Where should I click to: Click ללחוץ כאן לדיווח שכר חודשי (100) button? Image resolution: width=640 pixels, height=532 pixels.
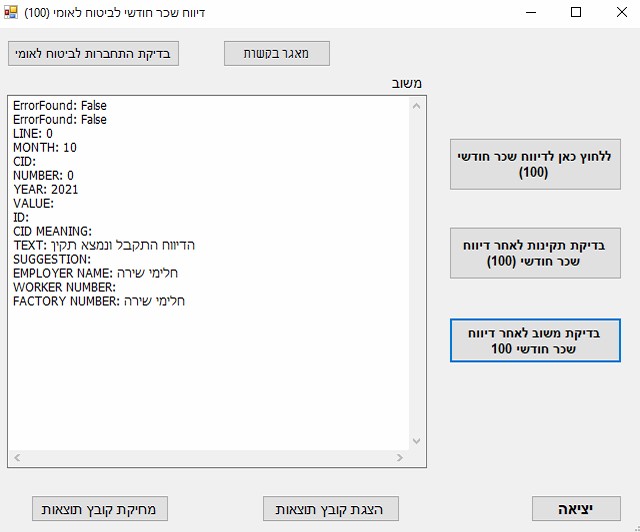click(535, 164)
